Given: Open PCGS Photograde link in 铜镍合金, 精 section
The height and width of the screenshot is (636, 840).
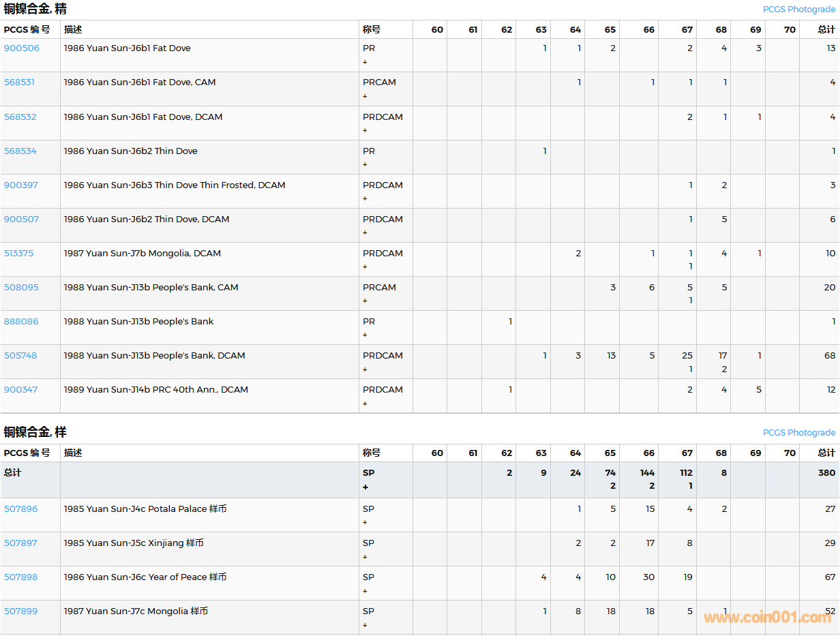Looking at the screenshot, I should [798, 10].
